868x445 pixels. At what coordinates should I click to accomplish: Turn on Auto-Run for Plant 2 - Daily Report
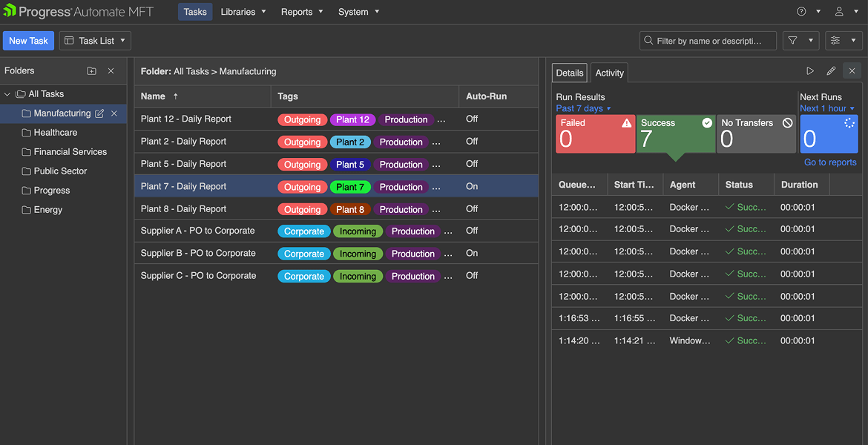coord(472,141)
